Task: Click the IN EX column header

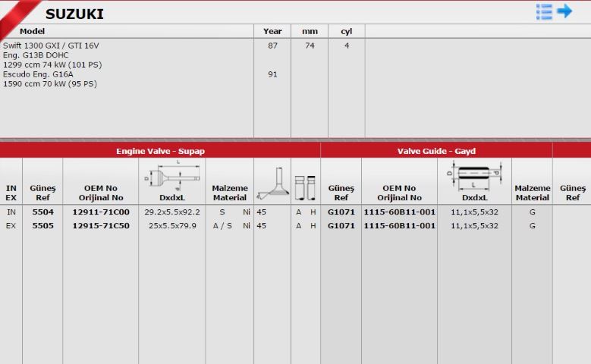Action: click(x=11, y=193)
